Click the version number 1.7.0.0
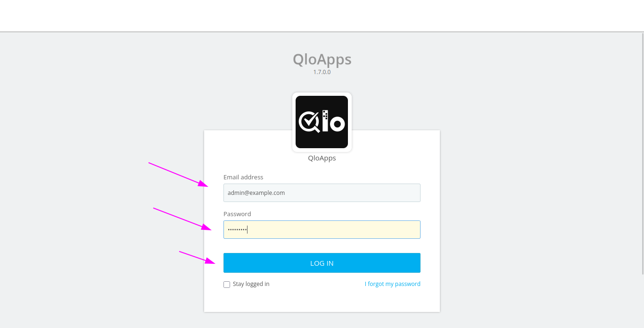 point(322,72)
